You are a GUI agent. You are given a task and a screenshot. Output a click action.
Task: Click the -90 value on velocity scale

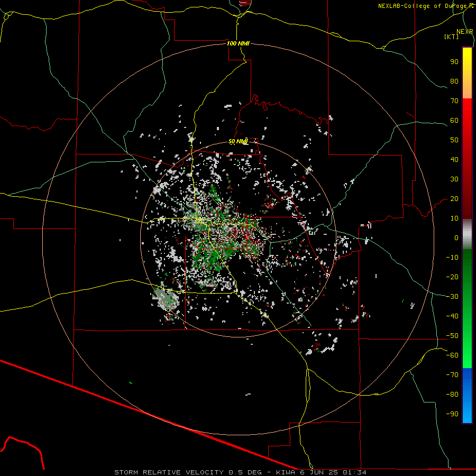click(x=452, y=414)
